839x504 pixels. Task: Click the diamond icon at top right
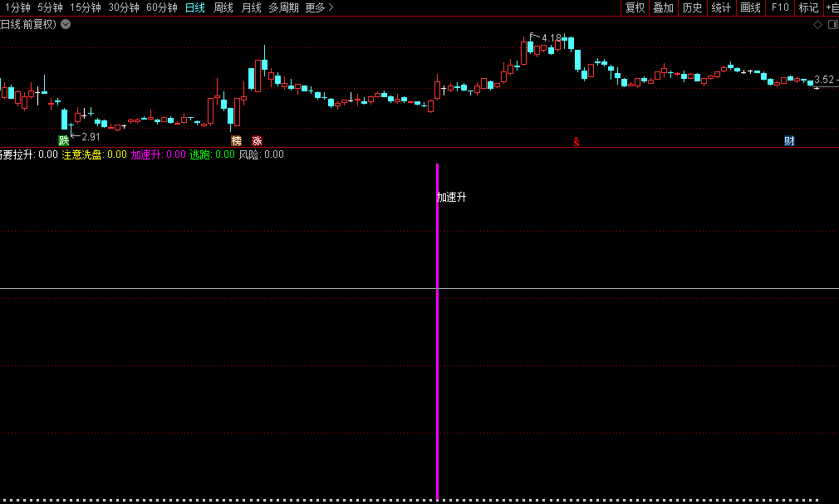(817, 24)
